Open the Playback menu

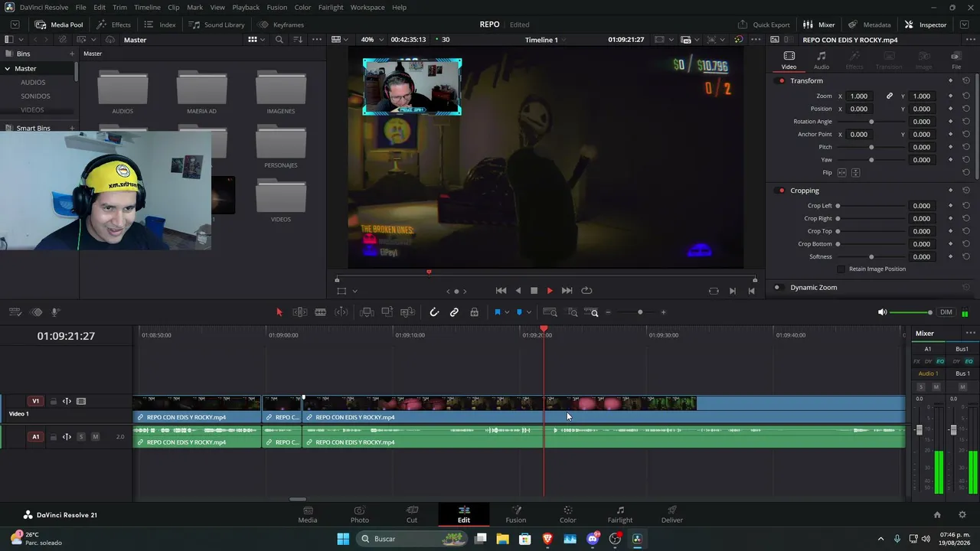coord(246,8)
